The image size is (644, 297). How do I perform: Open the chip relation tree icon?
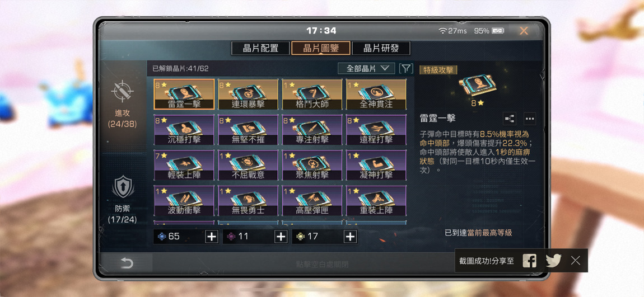click(510, 119)
